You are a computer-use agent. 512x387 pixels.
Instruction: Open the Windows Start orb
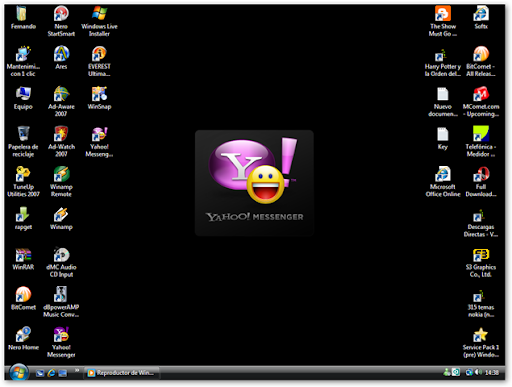click(18, 373)
